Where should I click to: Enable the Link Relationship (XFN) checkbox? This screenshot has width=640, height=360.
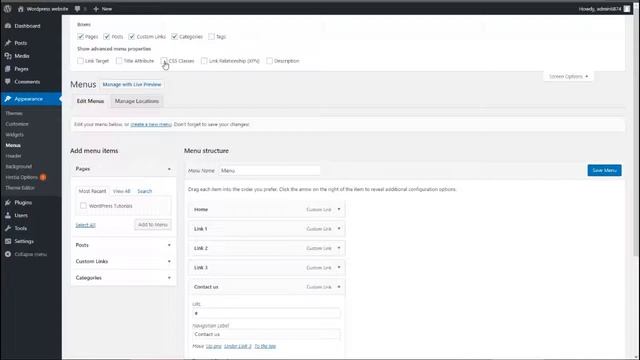[x=204, y=61]
